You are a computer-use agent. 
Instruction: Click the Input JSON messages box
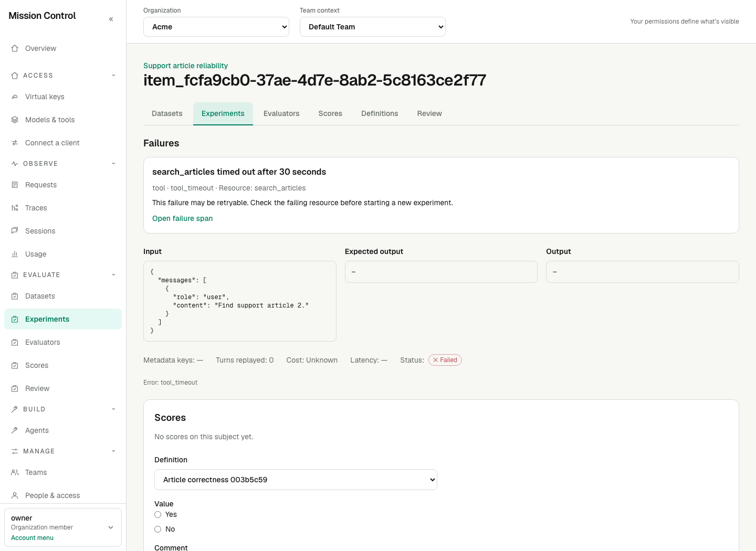point(240,301)
